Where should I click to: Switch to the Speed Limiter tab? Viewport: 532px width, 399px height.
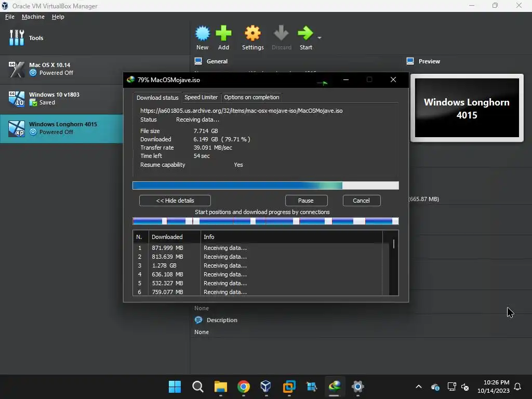pos(201,97)
